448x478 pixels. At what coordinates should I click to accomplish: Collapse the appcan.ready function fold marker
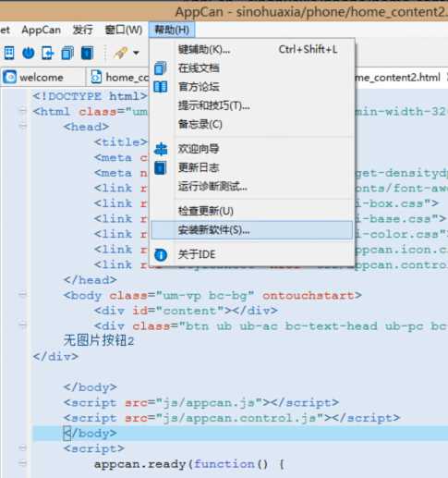(x=22, y=463)
